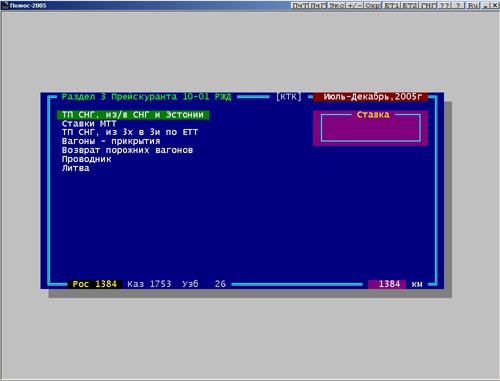This screenshot has width=500, height=381.
Task: Minimize the Полюс-2005 window
Action: click(486, 5)
